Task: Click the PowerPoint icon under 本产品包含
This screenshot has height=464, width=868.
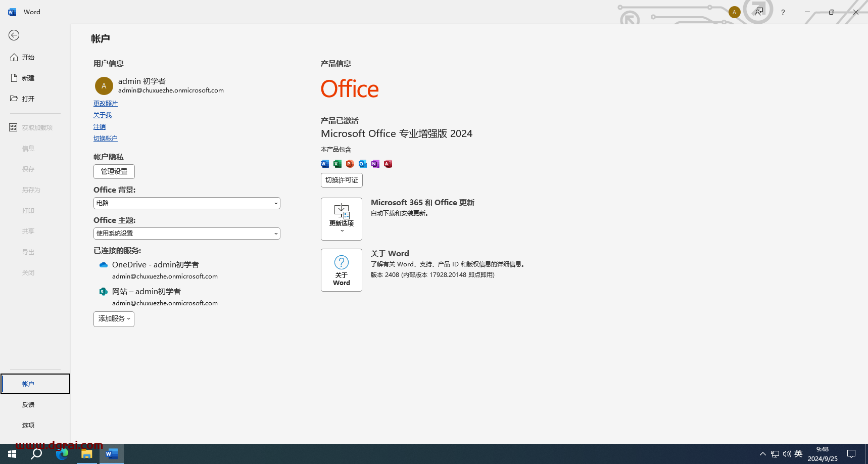Action: coord(350,163)
